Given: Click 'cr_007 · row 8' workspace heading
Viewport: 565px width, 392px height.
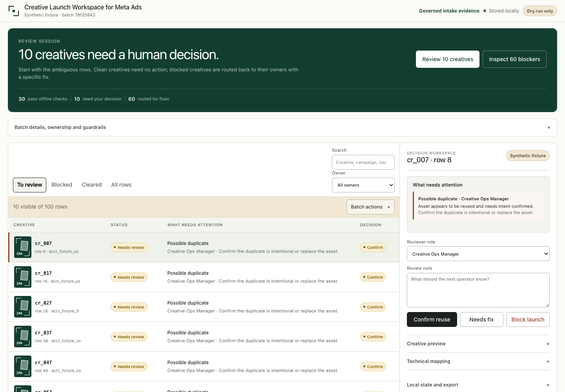Looking at the screenshot, I should coord(429,160).
